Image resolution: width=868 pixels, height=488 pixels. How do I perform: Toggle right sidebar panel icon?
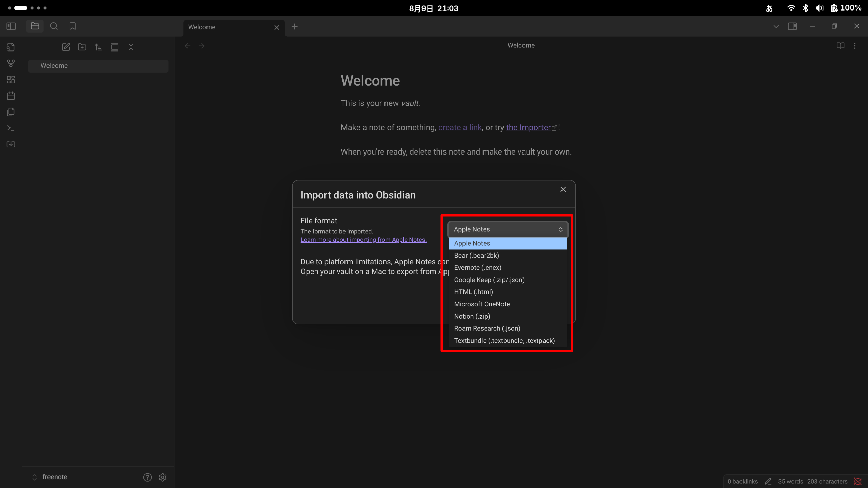coord(792,26)
